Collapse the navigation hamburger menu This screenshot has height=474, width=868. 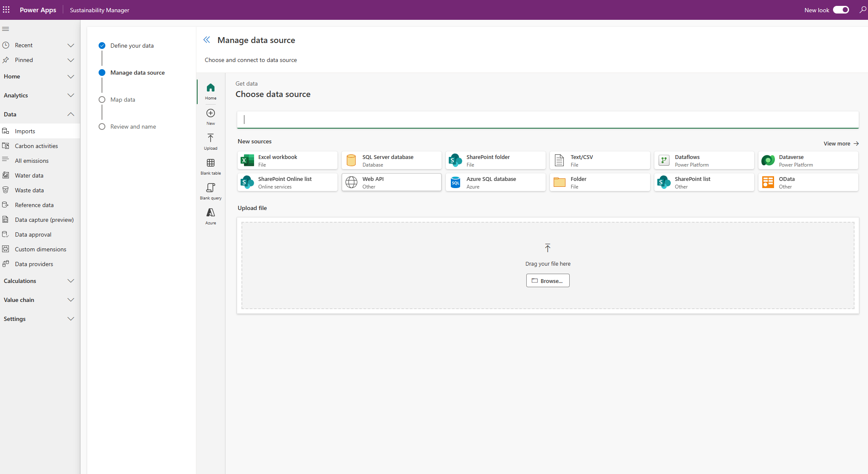[x=5, y=29]
